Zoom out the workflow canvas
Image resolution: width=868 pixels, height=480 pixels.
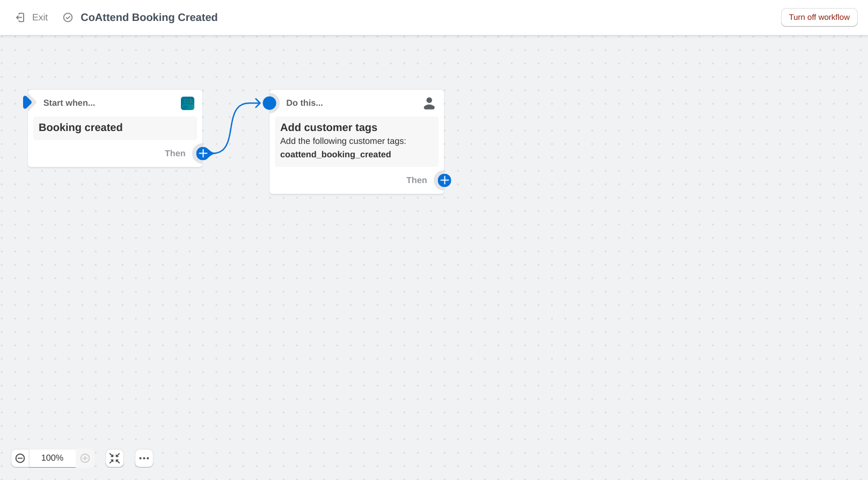(20, 458)
